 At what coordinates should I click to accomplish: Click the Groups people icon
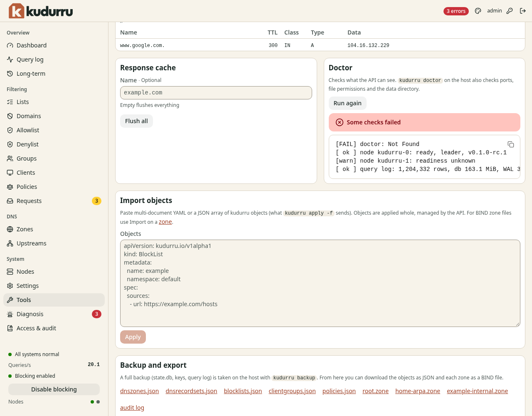click(10, 158)
